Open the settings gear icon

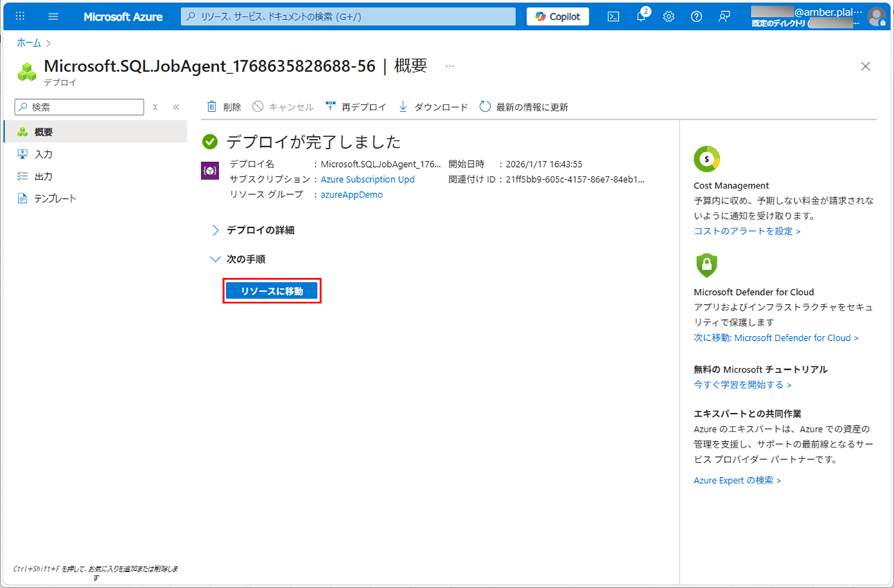pyautogui.click(x=669, y=17)
